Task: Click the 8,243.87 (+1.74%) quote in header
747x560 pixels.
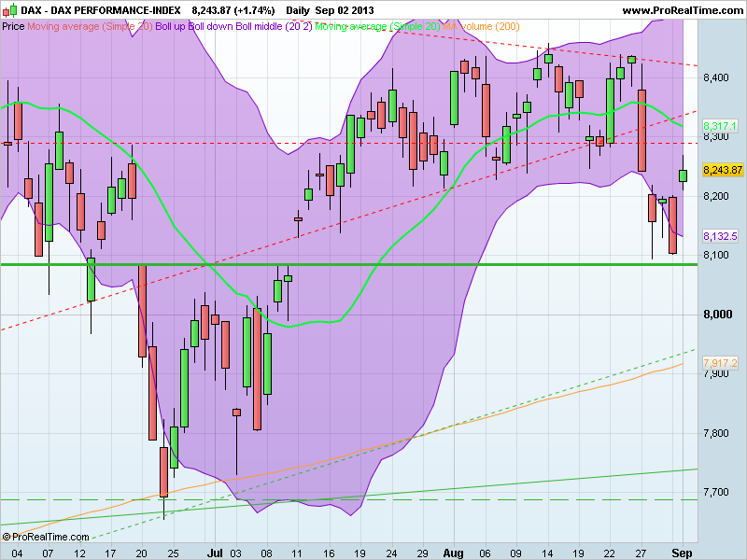Action: point(233,10)
